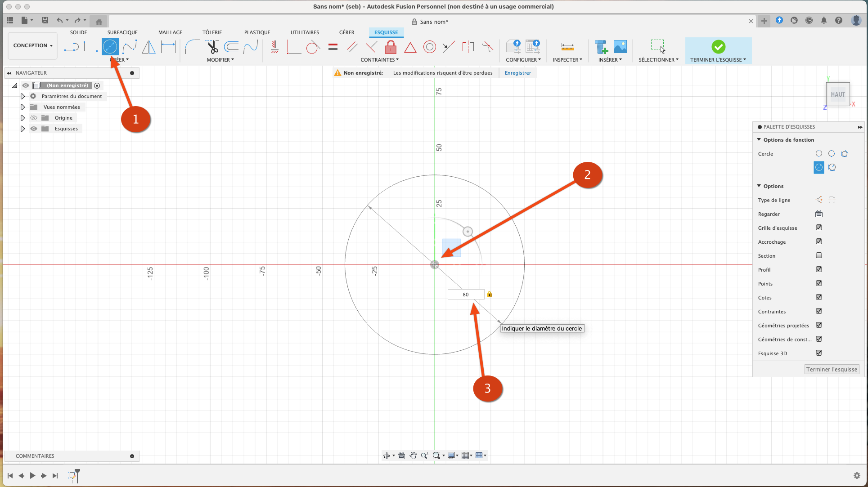Click the diameter input field showing 80

[x=466, y=295]
